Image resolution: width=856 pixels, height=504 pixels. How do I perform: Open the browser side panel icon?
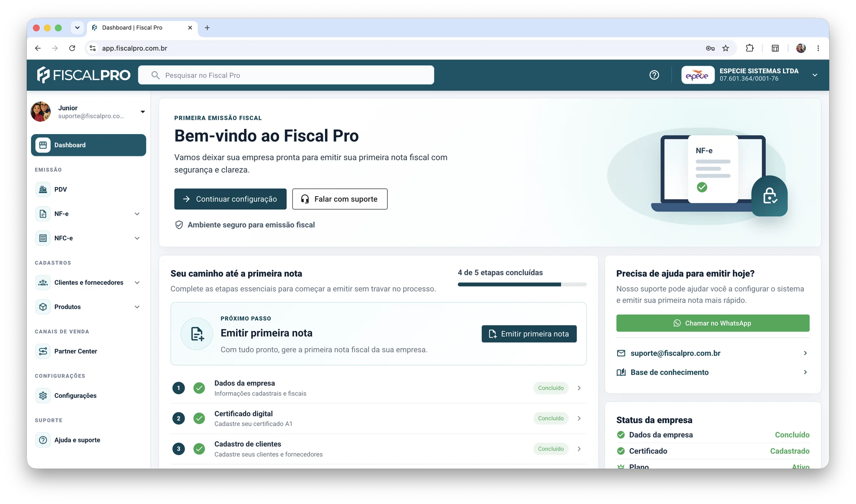(775, 48)
